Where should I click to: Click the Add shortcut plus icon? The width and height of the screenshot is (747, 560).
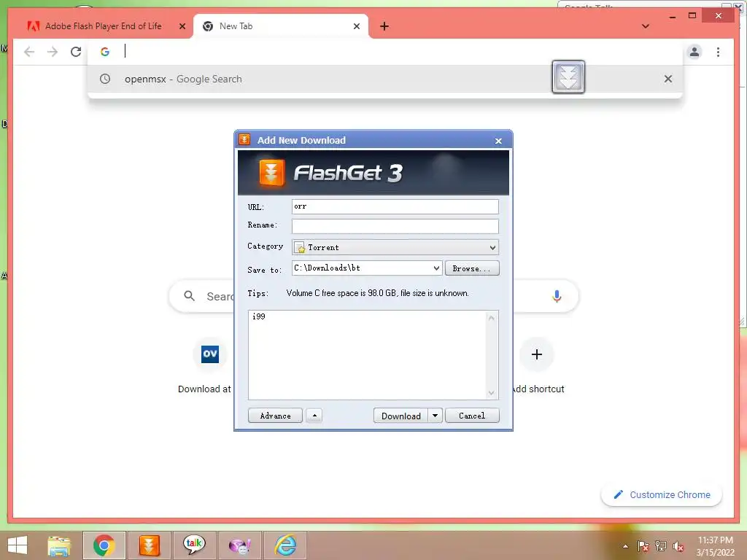point(536,354)
